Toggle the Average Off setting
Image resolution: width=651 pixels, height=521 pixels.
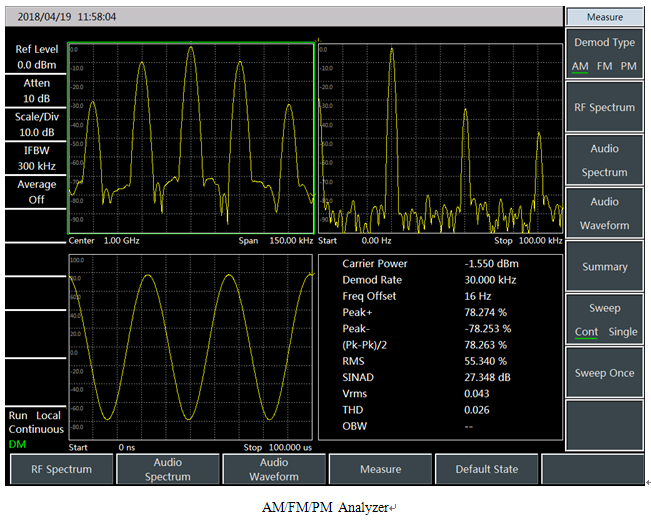click(x=36, y=192)
